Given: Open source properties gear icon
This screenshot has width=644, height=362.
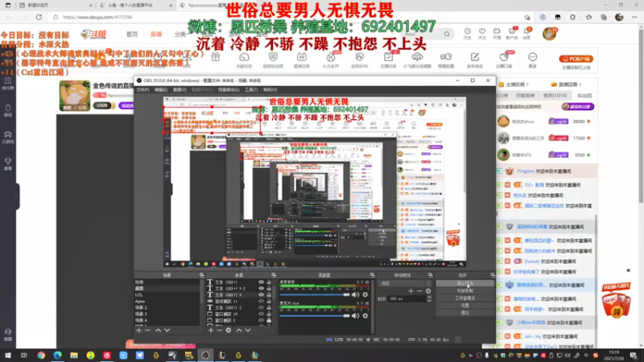Looking at the screenshot, I should coord(229,330).
